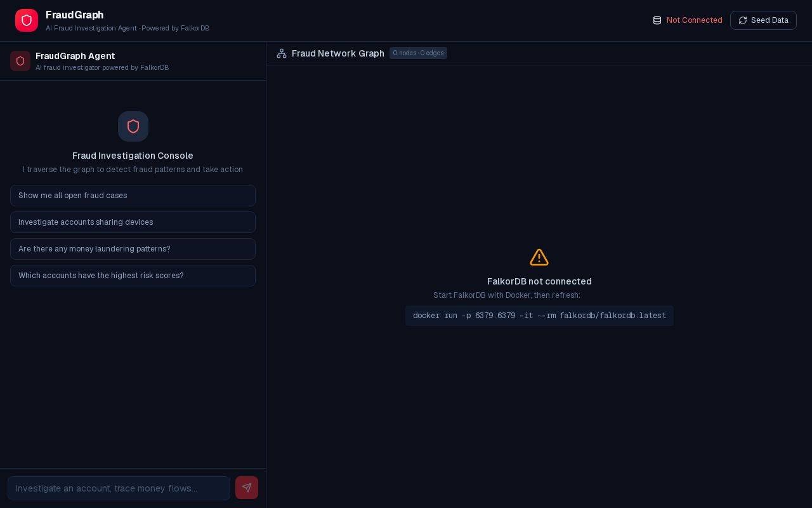Click the large shield icon above Fraud Investigation Console
Screen dimensions: 812x508
coord(133,126)
